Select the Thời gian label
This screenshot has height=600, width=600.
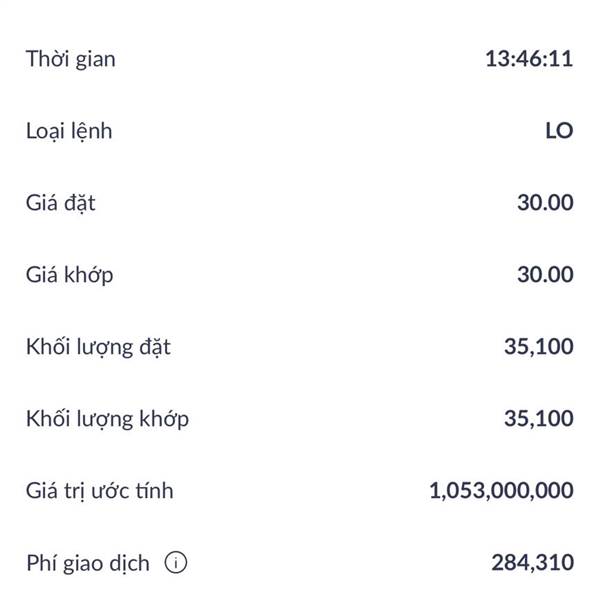pos(71,59)
